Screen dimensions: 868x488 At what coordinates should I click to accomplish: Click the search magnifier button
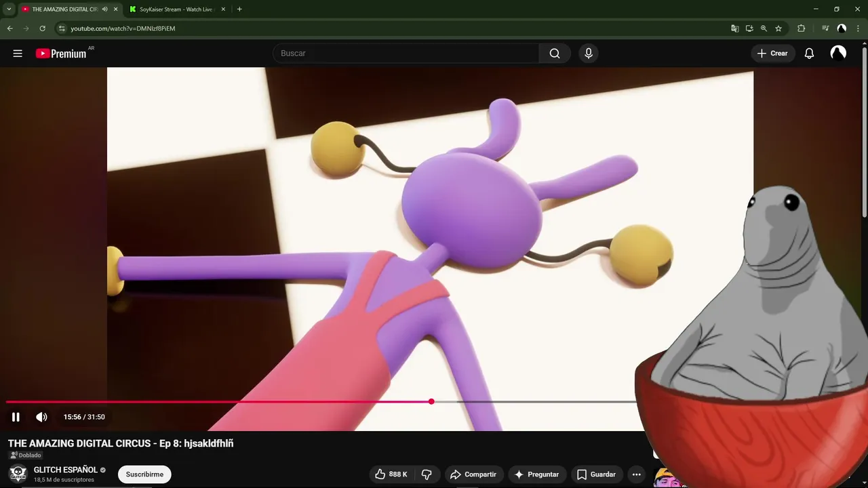pyautogui.click(x=555, y=54)
